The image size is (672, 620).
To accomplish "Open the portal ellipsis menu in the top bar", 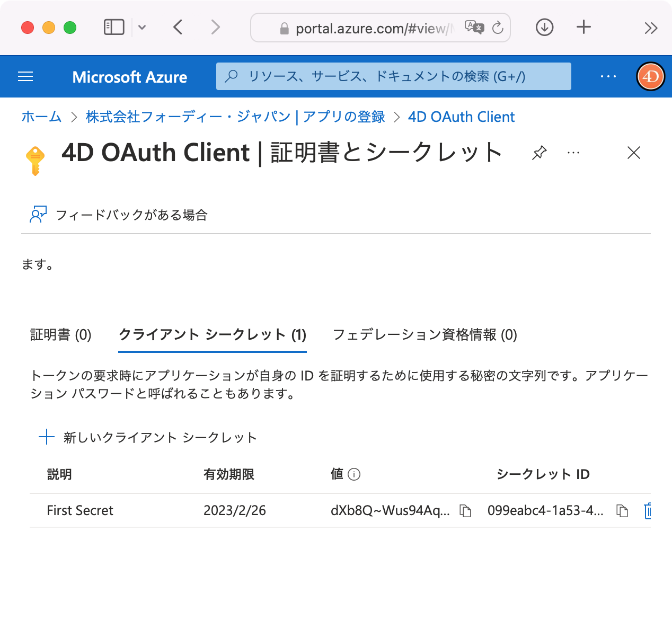I will (608, 76).
